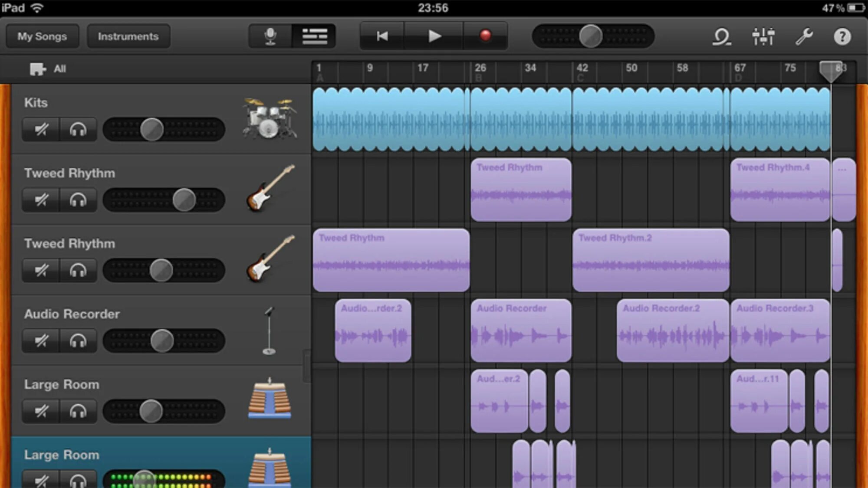Expand the track header resize handle
This screenshot has width=868, height=488.
tap(306, 365)
